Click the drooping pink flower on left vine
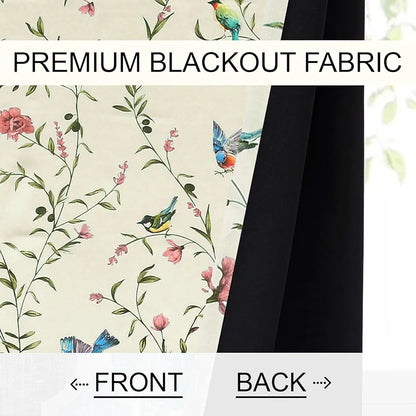The height and width of the screenshot is (416, 416). point(84,232)
